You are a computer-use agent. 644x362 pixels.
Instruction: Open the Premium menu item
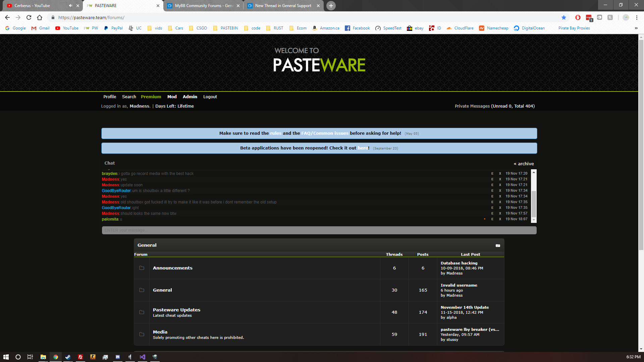coord(151,97)
